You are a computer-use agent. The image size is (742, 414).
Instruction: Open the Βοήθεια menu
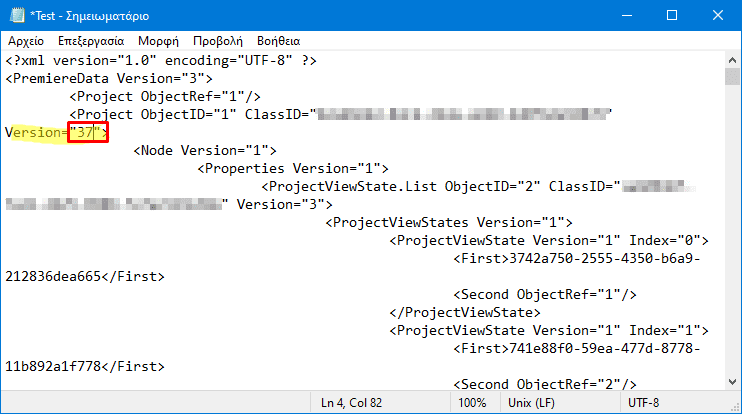[278, 42]
